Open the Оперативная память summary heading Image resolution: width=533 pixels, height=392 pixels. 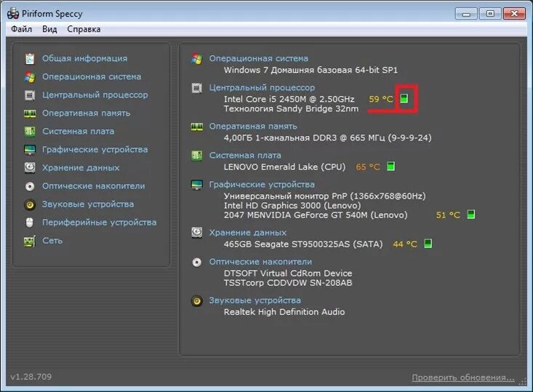tap(253, 126)
